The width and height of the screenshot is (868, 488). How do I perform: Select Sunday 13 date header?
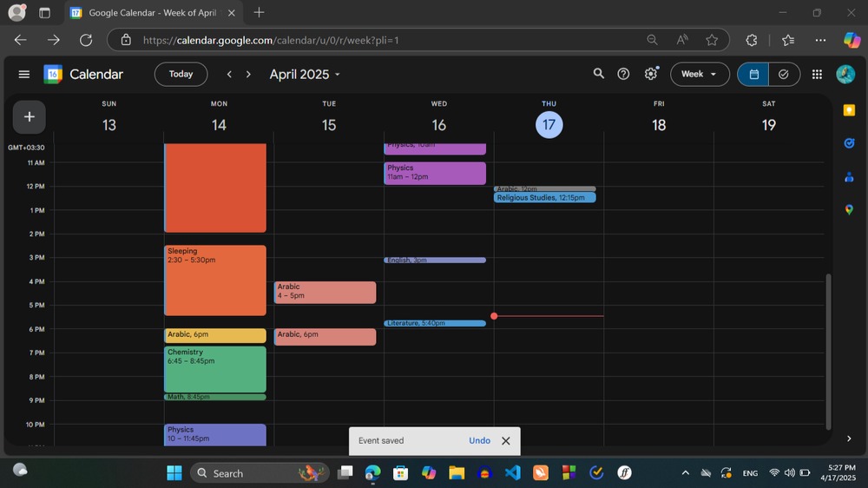coord(109,125)
